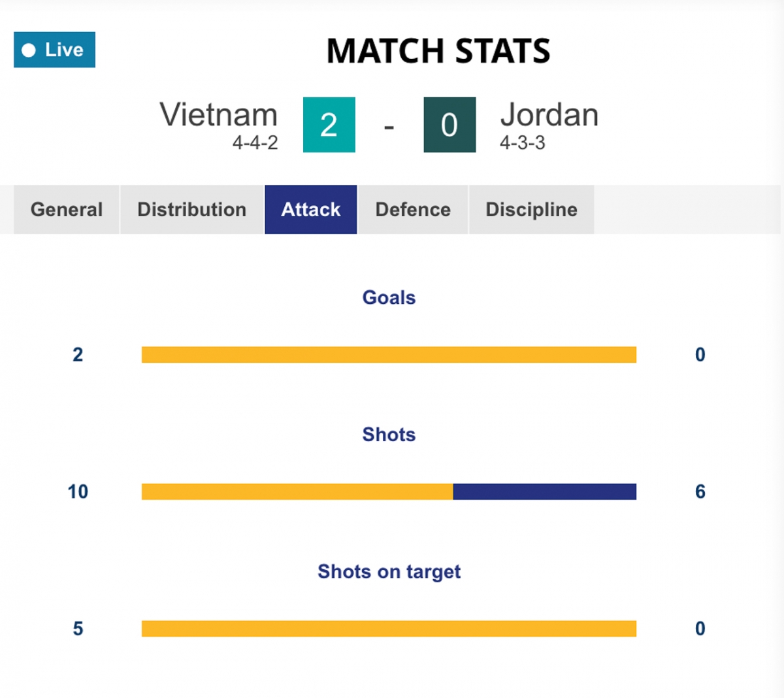Open the Defence tab

point(413,209)
